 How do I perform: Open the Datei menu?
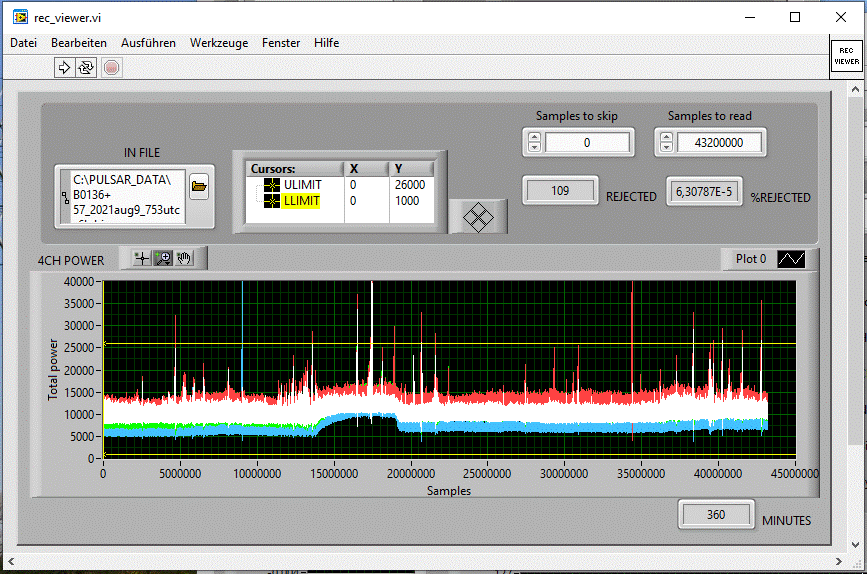click(x=23, y=43)
